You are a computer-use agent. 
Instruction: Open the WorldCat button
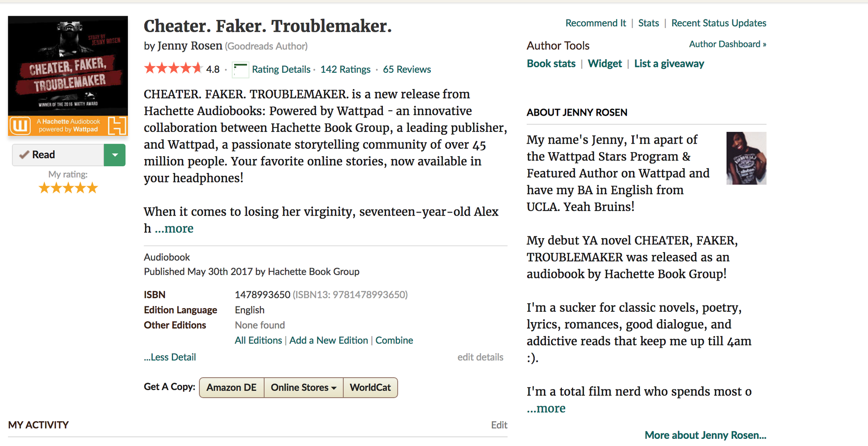click(x=370, y=388)
